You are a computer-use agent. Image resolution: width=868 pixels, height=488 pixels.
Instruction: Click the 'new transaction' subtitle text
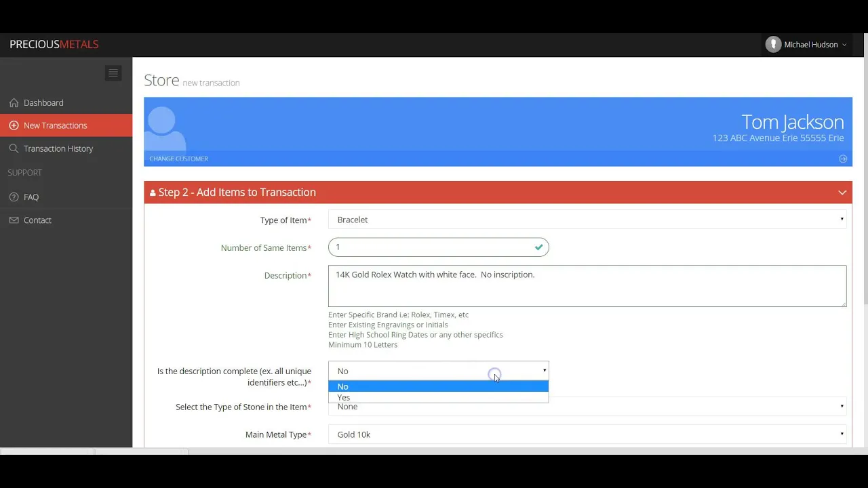(211, 83)
